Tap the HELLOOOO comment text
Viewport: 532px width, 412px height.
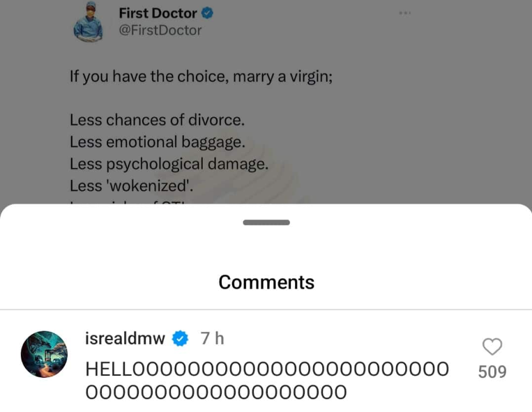point(267,381)
